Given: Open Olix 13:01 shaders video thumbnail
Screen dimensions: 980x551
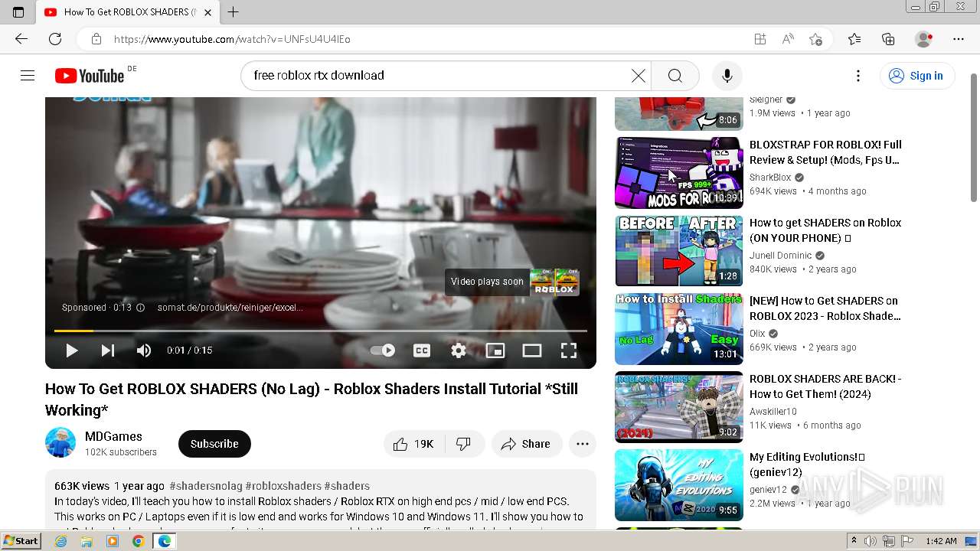Looking at the screenshot, I should tap(679, 329).
